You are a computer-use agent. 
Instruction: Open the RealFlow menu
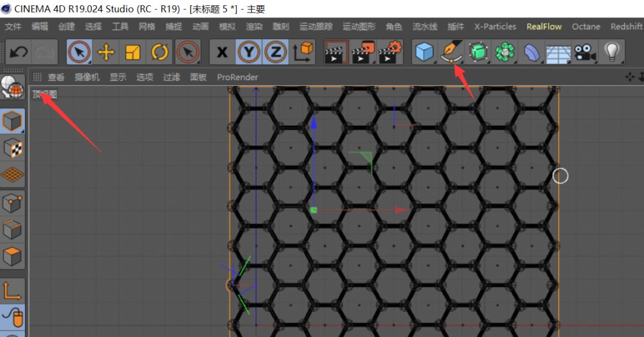(x=544, y=27)
